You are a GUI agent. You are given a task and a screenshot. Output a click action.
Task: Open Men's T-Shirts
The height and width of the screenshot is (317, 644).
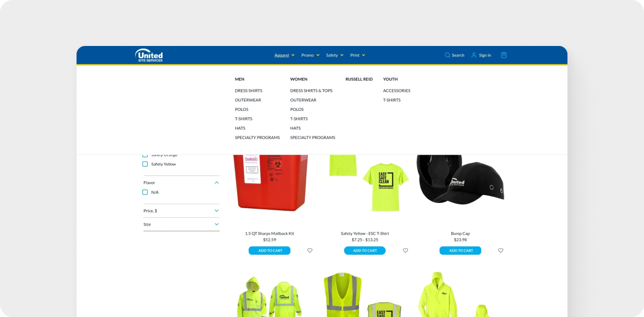click(x=244, y=119)
